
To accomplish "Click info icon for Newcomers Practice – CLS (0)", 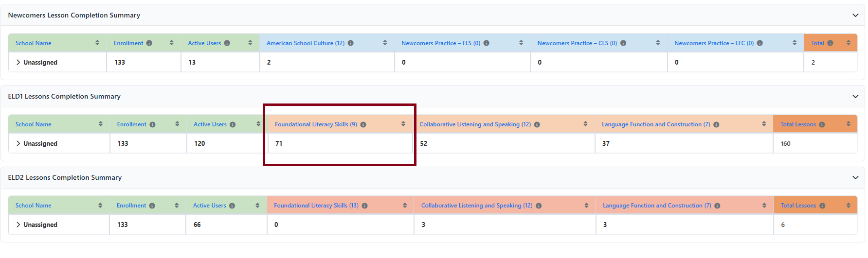I will tap(623, 43).
